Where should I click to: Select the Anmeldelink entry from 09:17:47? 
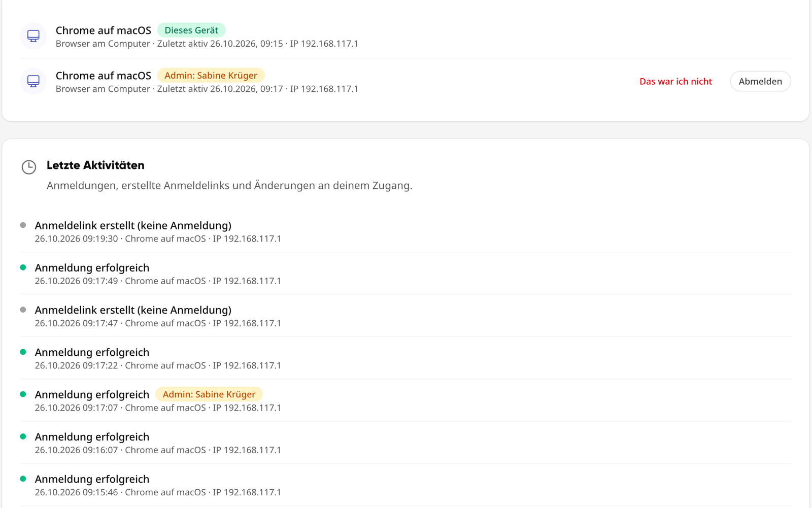pyautogui.click(x=405, y=316)
